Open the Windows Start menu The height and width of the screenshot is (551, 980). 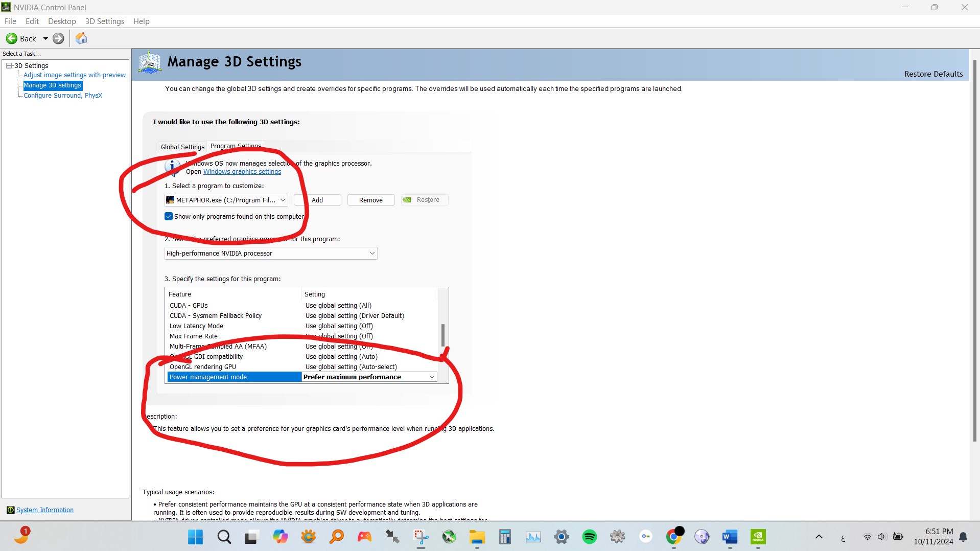click(x=195, y=537)
